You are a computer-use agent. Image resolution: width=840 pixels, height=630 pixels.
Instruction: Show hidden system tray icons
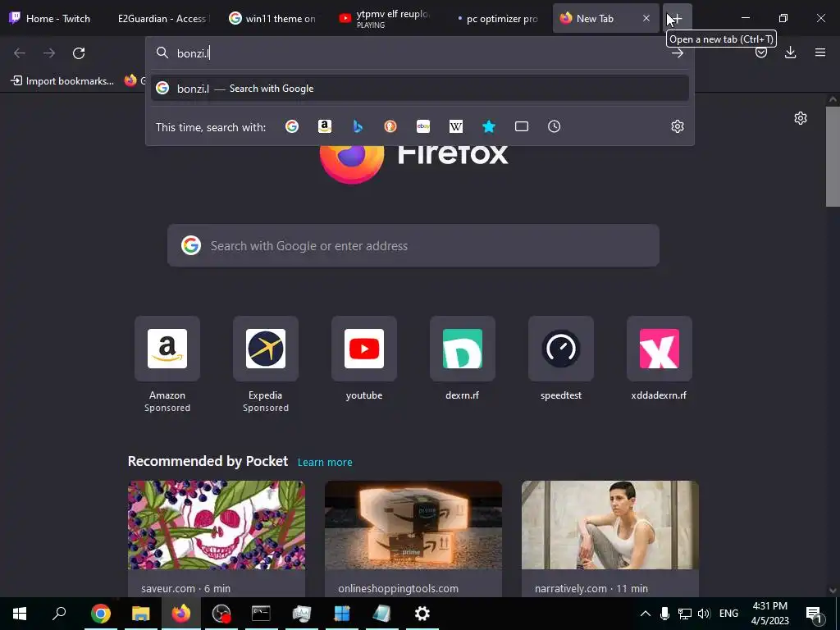pos(646,614)
